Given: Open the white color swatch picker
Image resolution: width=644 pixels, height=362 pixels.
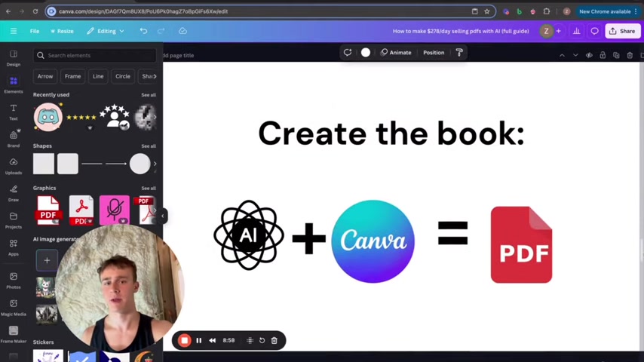Looking at the screenshot, I should click(366, 52).
